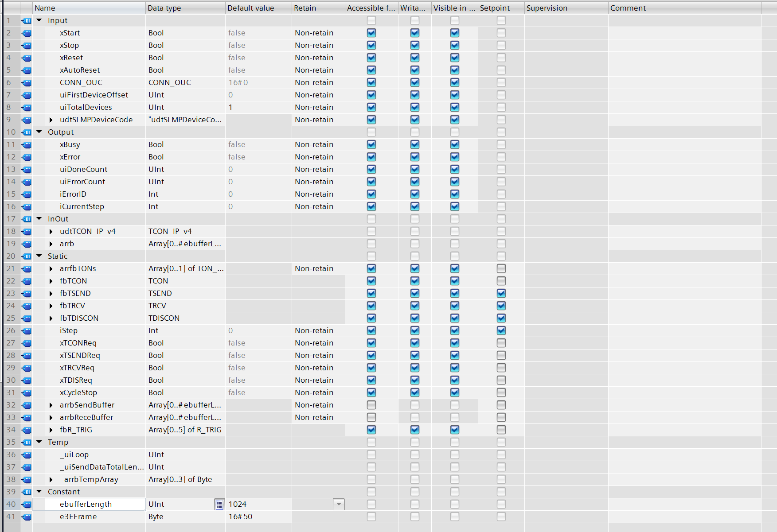Click the tag icon of fbTSEND row
This screenshot has width=777, height=532.
click(x=27, y=293)
